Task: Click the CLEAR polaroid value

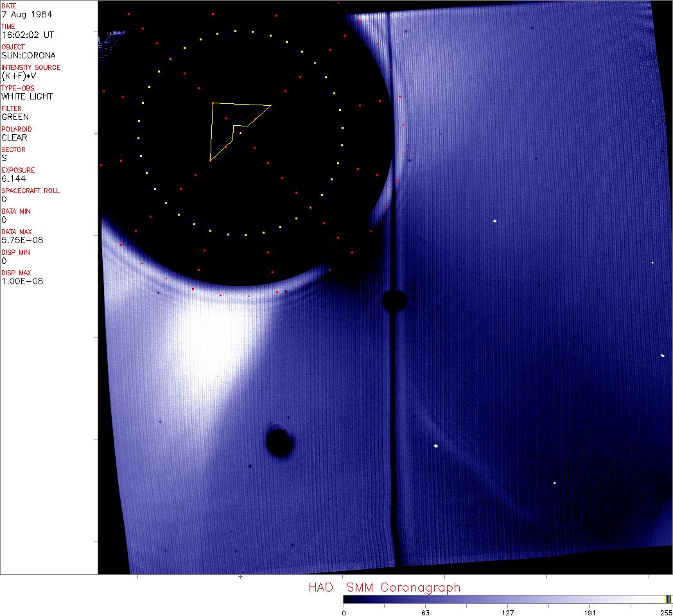Action: coord(14,137)
